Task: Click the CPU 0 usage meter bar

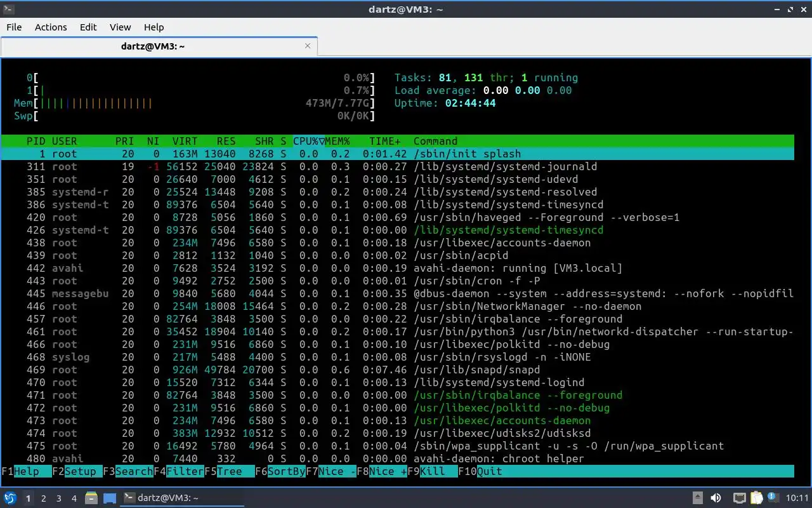Action: click(200, 77)
